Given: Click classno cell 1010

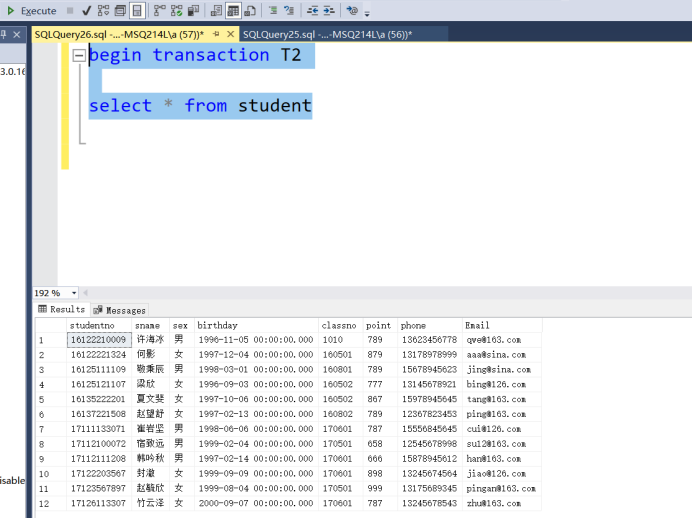Looking at the screenshot, I should pyautogui.click(x=340, y=340).
